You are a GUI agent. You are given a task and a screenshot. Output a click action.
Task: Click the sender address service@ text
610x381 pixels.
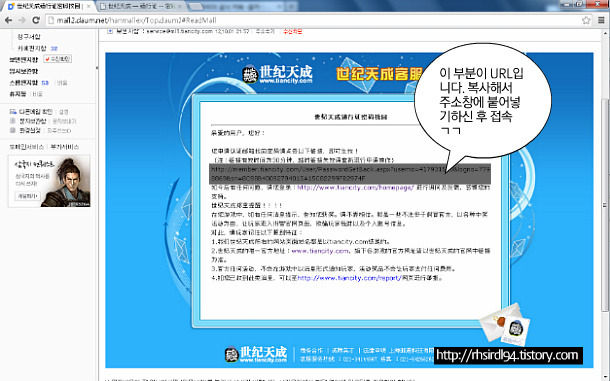pyautogui.click(x=180, y=31)
